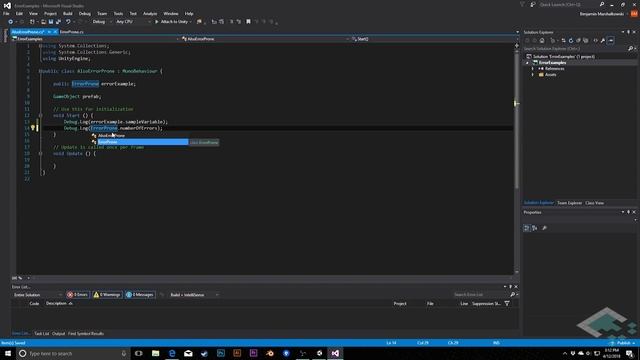Click the Undo toolbar icon
The height and width of the screenshot is (360, 640).
(x=68, y=22)
